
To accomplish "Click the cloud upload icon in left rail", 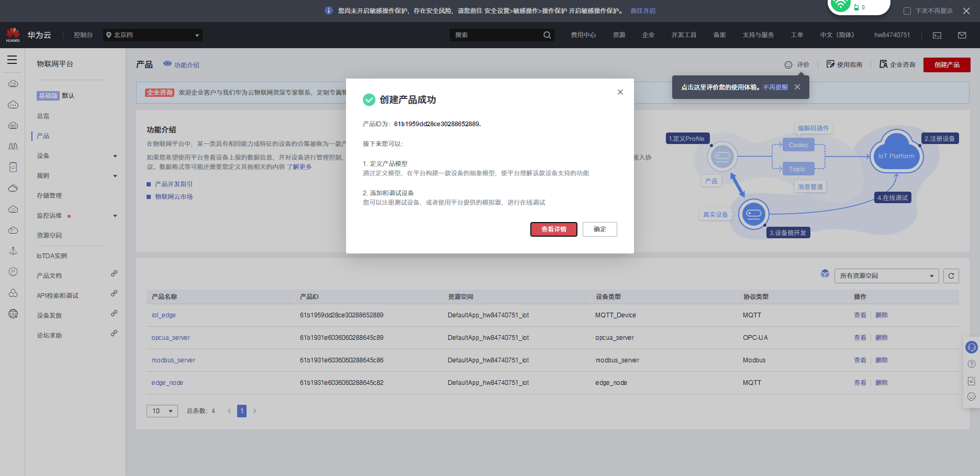I will pyautogui.click(x=13, y=209).
